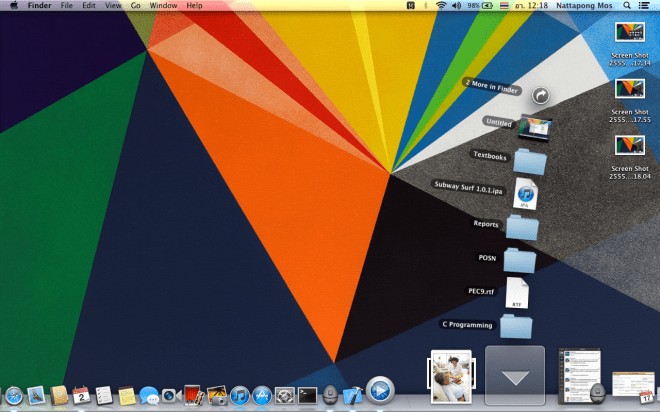The height and width of the screenshot is (412, 660).
Task: Open the View menu
Action: pyautogui.click(x=113, y=5)
